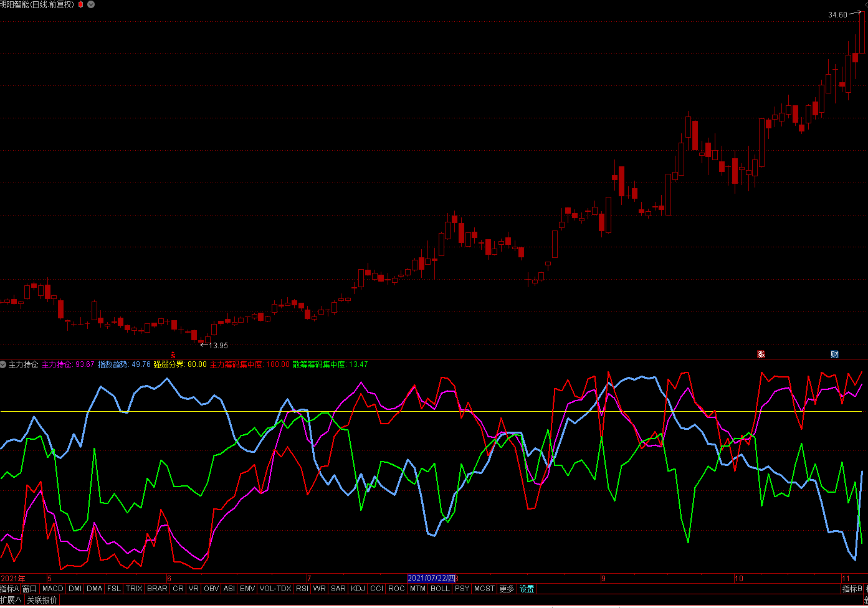The height and width of the screenshot is (608, 868).
Task: Switch to the TRIX indicator
Action: click(134, 589)
